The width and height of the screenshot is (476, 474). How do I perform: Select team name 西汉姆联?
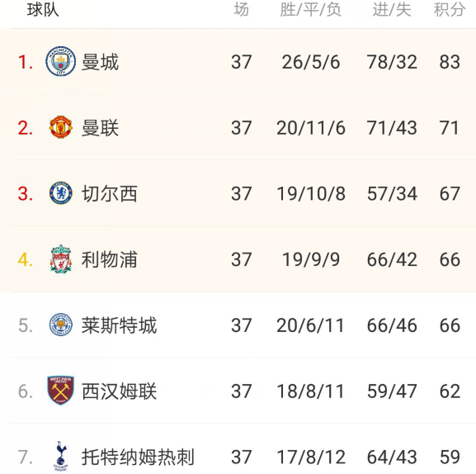(119, 391)
